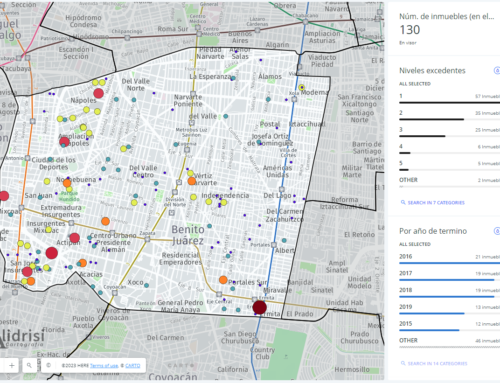This screenshot has height=383, width=500.
Task: Click the Hipódromo Condesa map label
Action: click(x=83, y=21)
